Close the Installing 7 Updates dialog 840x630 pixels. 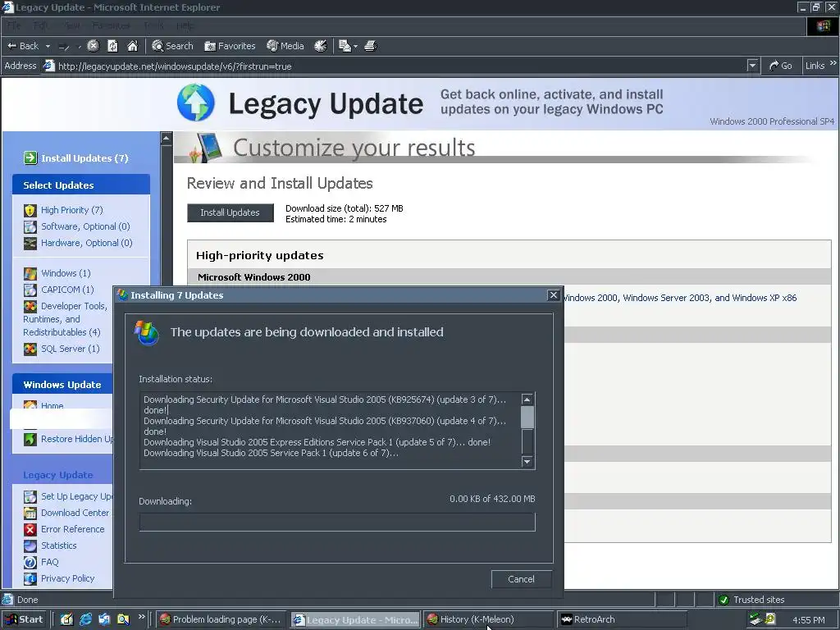(554, 295)
